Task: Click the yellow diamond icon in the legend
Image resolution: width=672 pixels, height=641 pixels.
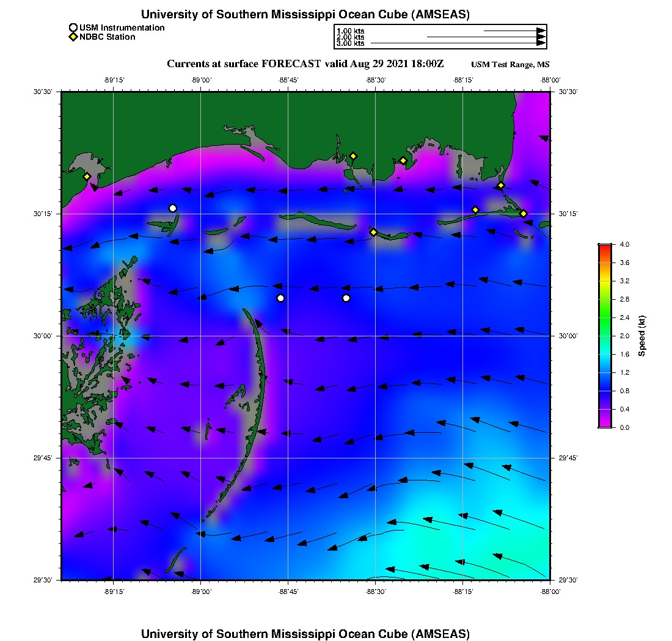Action: tap(73, 37)
